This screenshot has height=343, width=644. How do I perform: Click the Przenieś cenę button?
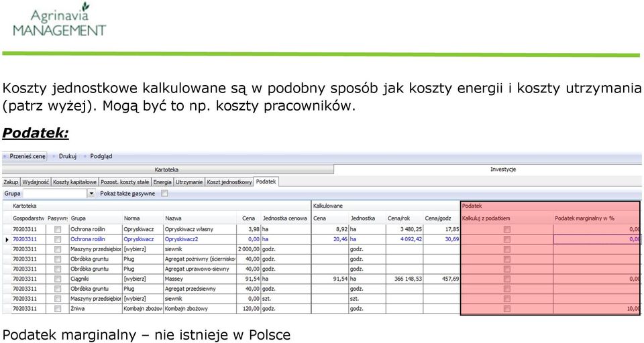coord(24,156)
